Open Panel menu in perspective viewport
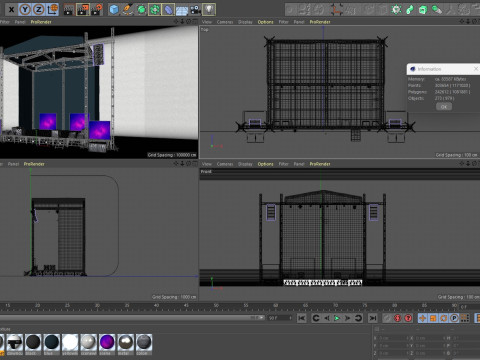Viewport: 480px width, 360px height. [20, 22]
